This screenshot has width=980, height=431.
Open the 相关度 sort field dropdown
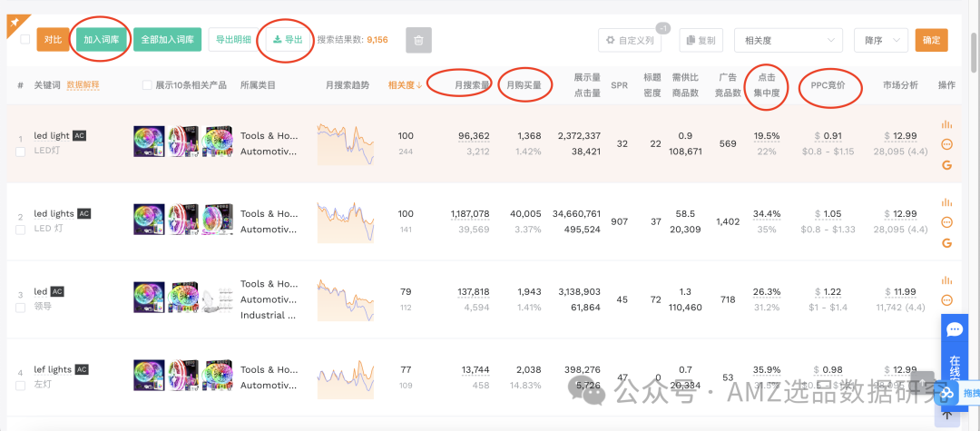pyautogui.click(x=789, y=40)
